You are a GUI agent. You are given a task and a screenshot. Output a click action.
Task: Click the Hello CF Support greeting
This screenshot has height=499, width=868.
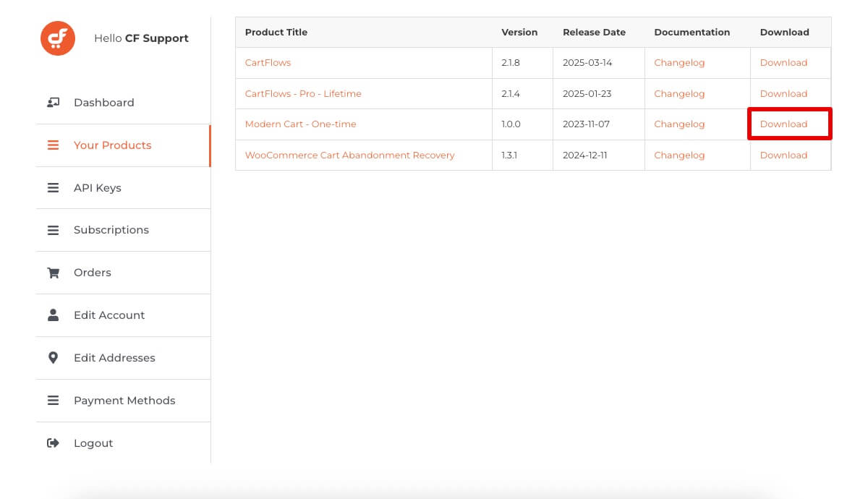pos(141,38)
